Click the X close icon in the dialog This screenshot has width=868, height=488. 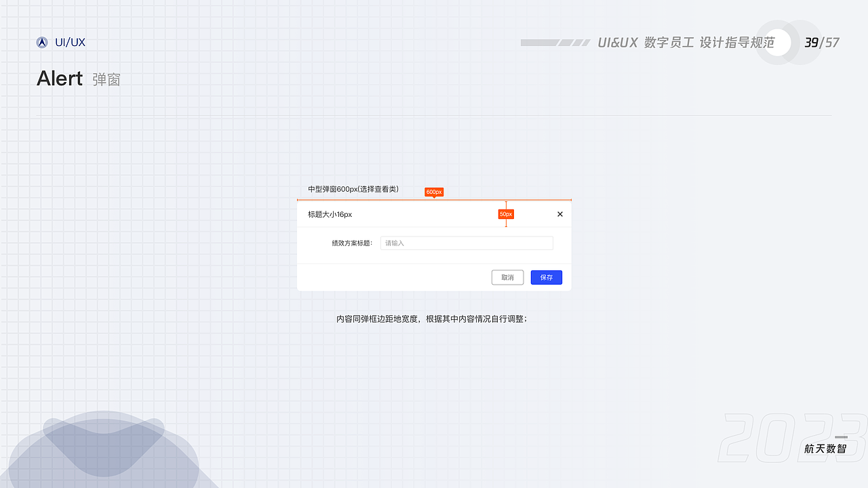(559, 213)
